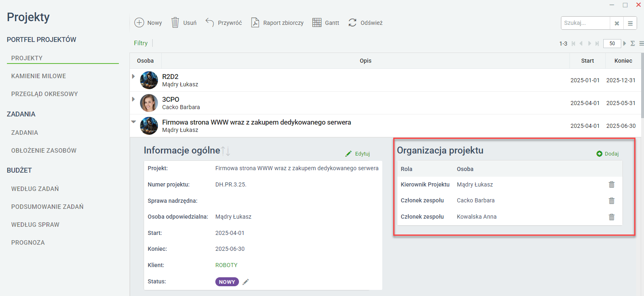Viewport: 644px width, 296px height.
Task: Expand the 3CPO project row
Action: pyautogui.click(x=133, y=99)
